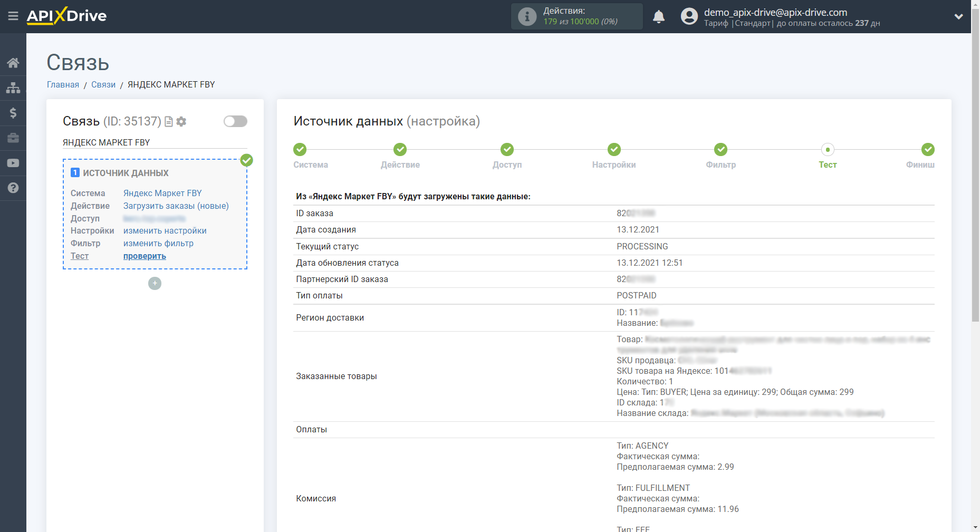The image size is (980, 532).
Task: Click the connection name ЯНДЕКС МАРКЕТ FBY field
Action: pos(155,142)
